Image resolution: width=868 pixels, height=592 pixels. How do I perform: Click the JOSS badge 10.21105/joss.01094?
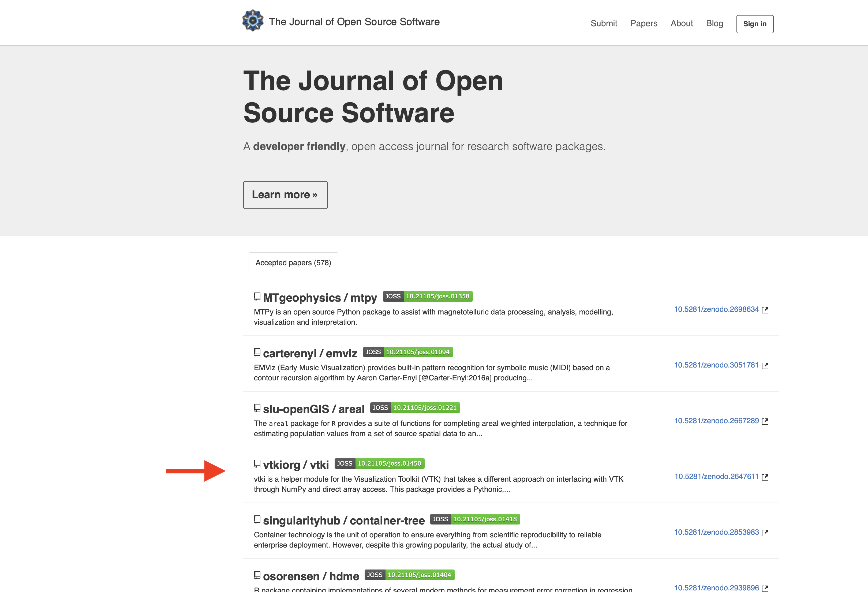click(407, 352)
